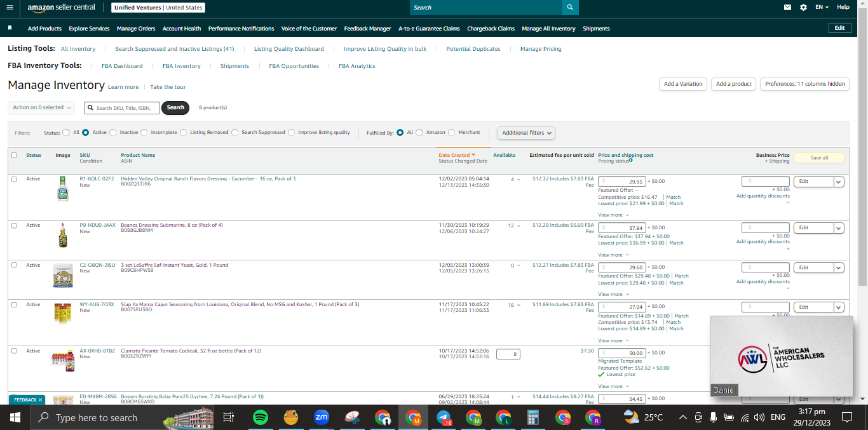The height and width of the screenshot is (430, 868).
Task: Click the Add a Variation button
Action: click(683, 84)
